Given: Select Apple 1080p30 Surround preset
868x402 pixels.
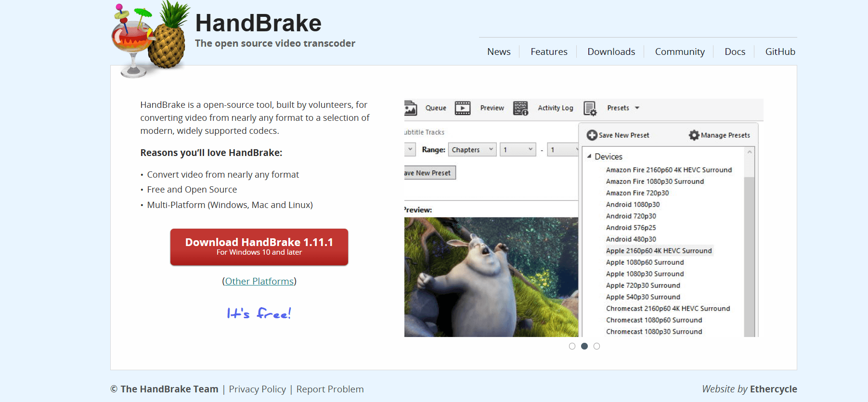Looking at the screenshot, I should (645, 274).
